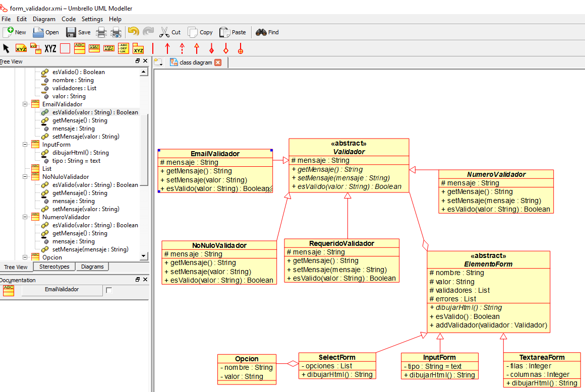Pick the solid red arrow association tool

tap(167, 48)
